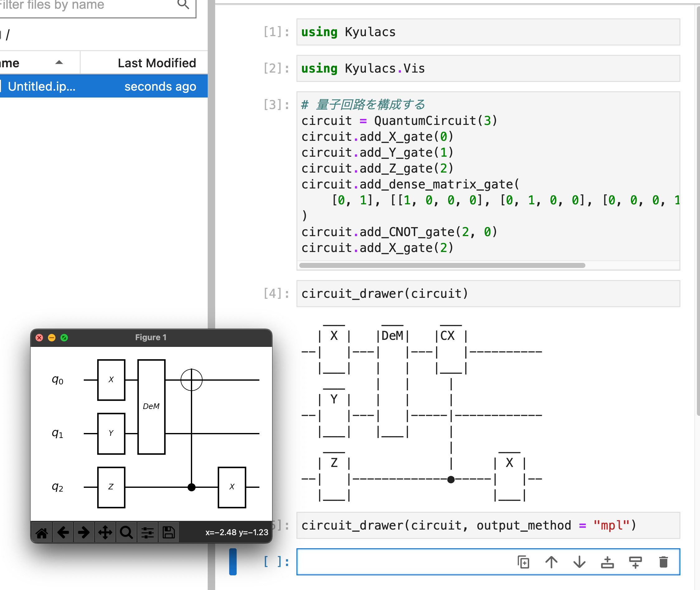
Task: Click the back arrow in figure toolbar
Action: (63, 532)
